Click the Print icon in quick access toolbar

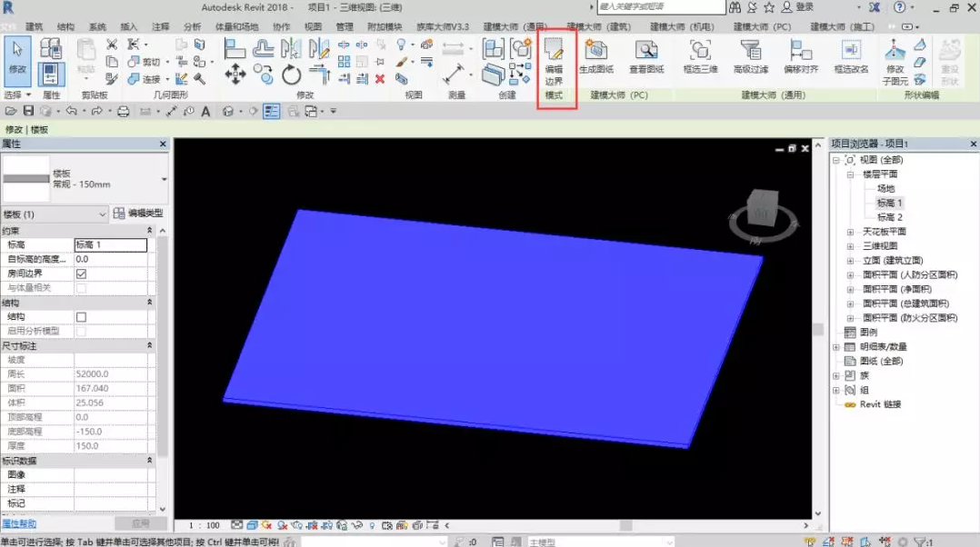click(123, 111)
